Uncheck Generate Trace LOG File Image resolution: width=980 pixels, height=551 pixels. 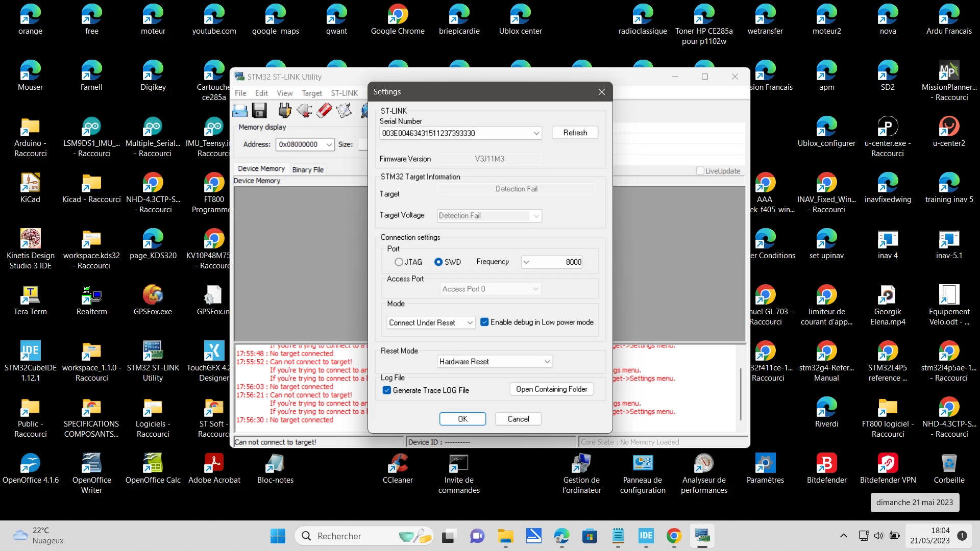[x=387, y=390]
